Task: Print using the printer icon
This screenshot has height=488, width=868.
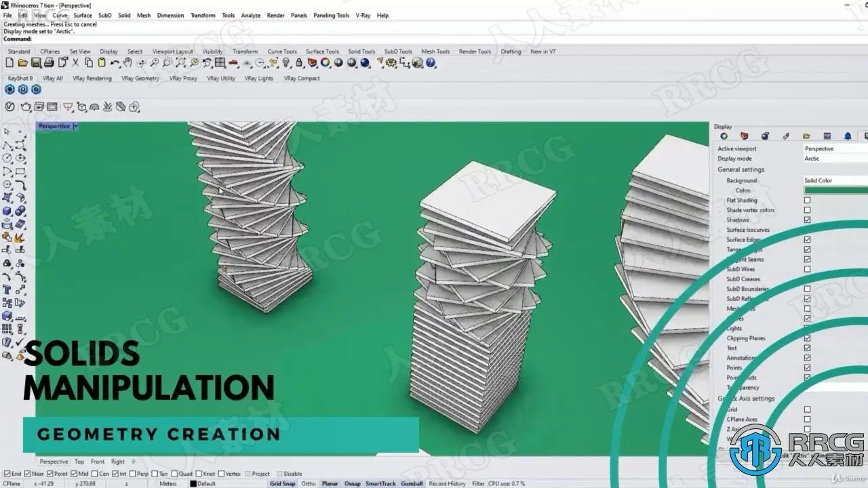Action: (x=49, y=63)
